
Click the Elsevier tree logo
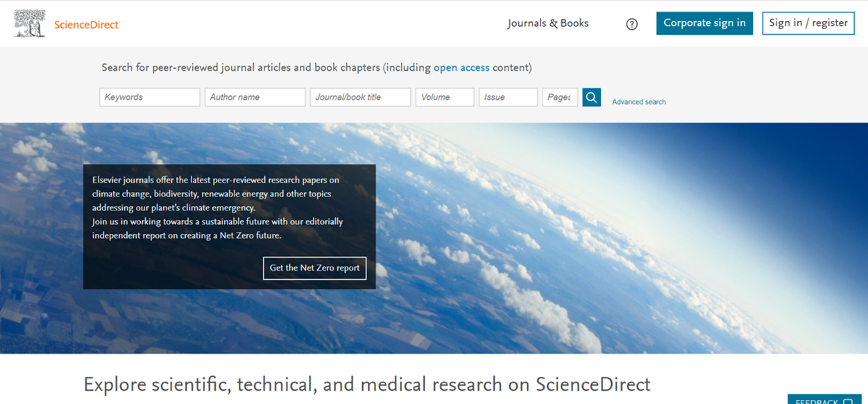pos(29,22)
